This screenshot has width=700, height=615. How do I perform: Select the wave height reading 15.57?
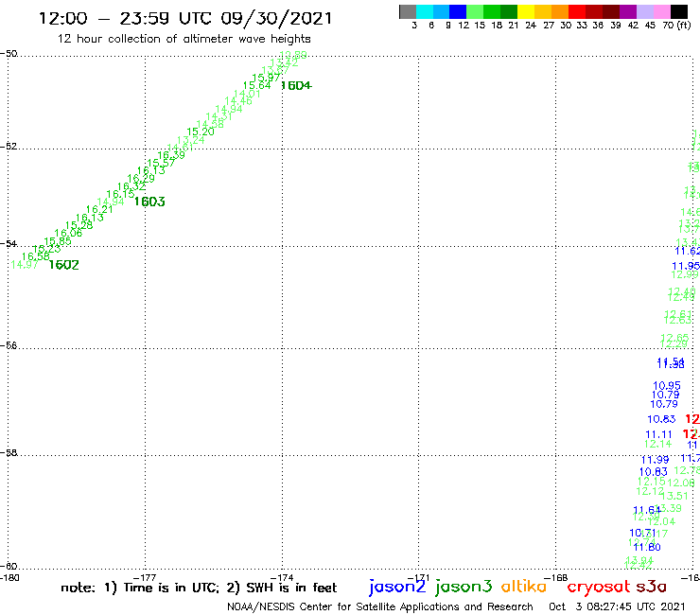pos(161,163)
